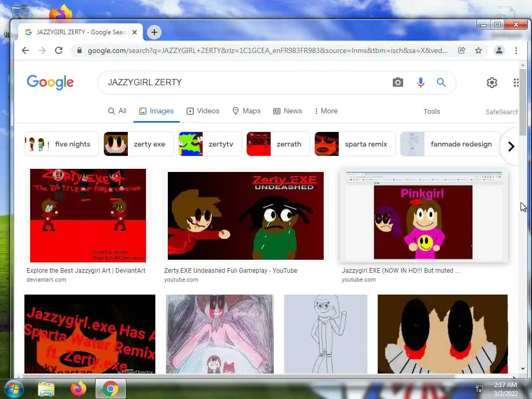The height and width of the screenshot is (399, 532).
Task: Switch to the News tab
Action: pyautogui.click(x=288, y=111)
